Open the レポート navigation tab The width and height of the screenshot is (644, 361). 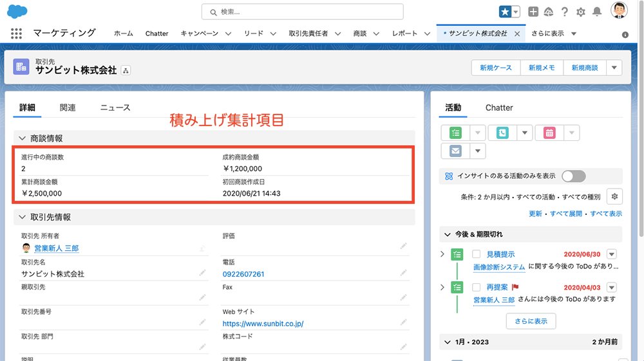[x=404, y=33]
